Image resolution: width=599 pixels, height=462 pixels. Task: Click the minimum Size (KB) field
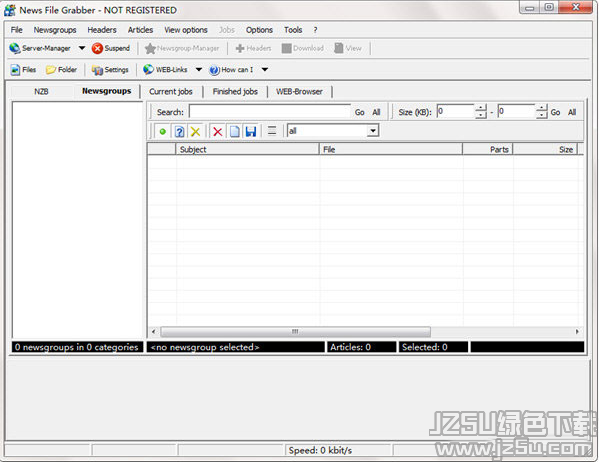[x=456, y=111]
